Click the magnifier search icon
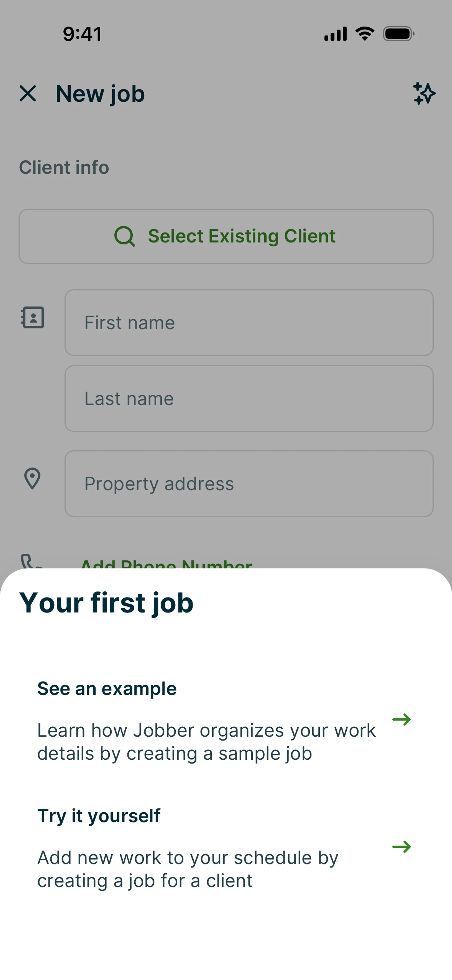The image size is (452, 980). point(124,236)
